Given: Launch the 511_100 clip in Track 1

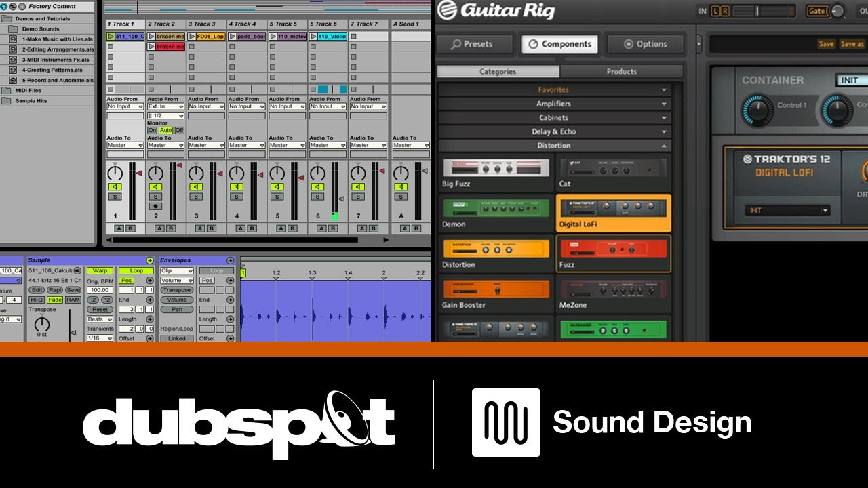Looking at the screenshot, I should click(111, 36).
